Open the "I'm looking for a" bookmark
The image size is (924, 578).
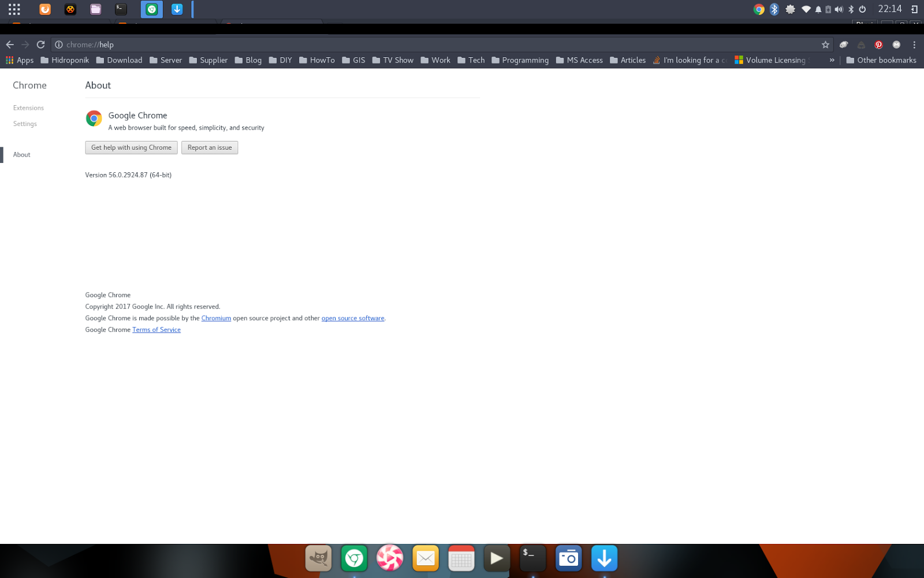[690, 60]
